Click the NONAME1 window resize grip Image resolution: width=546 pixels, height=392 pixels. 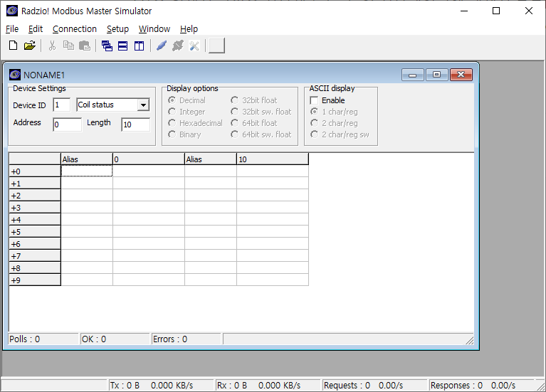coord(469,340)
